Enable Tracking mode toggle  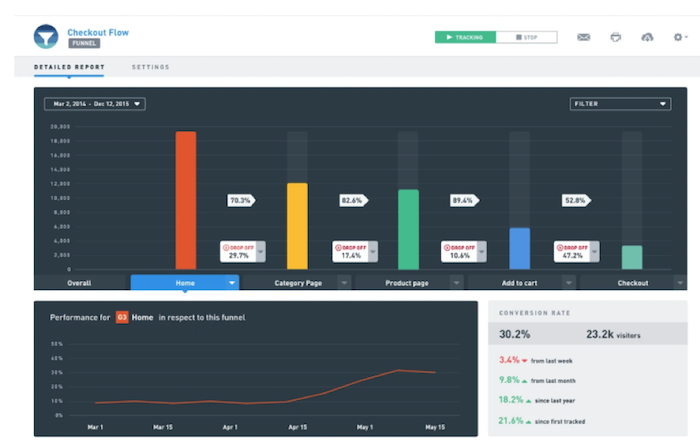point(465,37)
